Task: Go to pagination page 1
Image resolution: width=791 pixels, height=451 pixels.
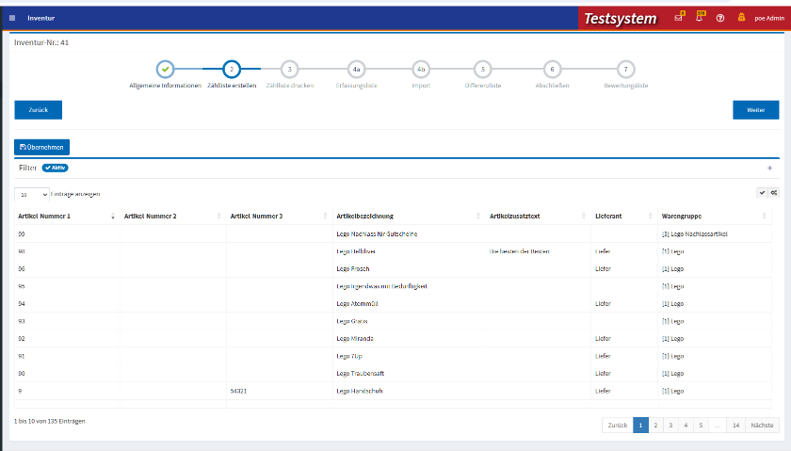Action: pos(641,425)
